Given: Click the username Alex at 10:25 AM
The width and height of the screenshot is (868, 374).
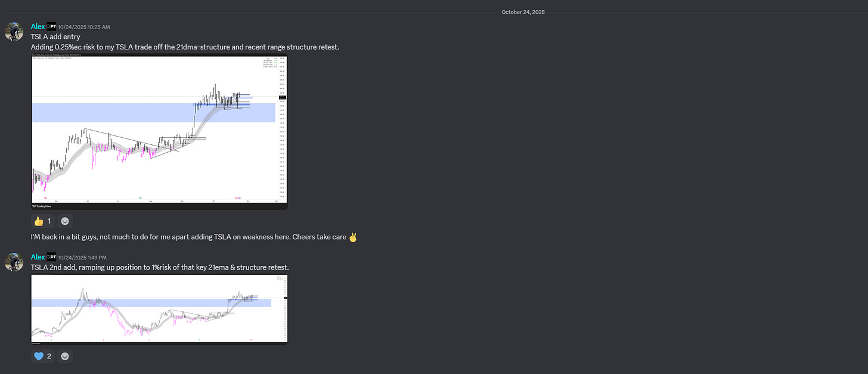Looking at the screenshot, I should click(x=38, y=27).
